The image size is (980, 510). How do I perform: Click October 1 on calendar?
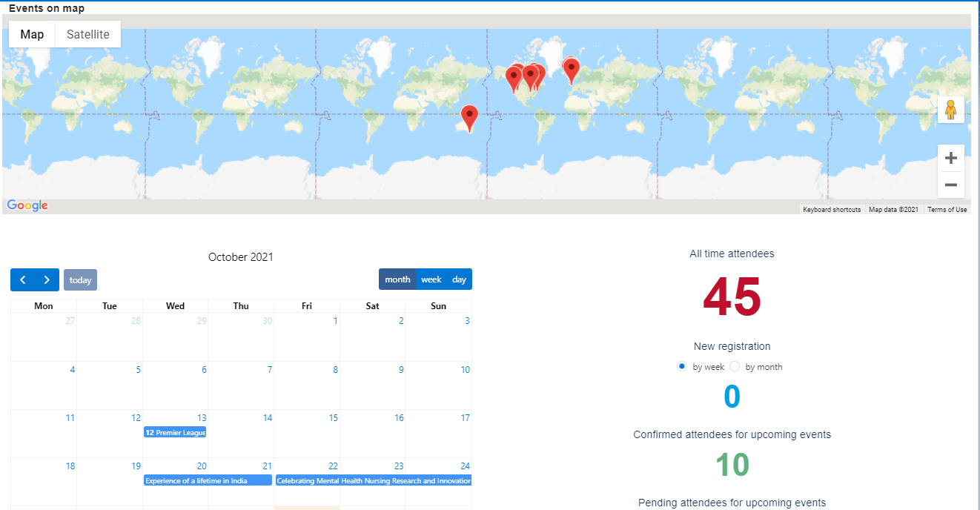click(x=335, y=321)
